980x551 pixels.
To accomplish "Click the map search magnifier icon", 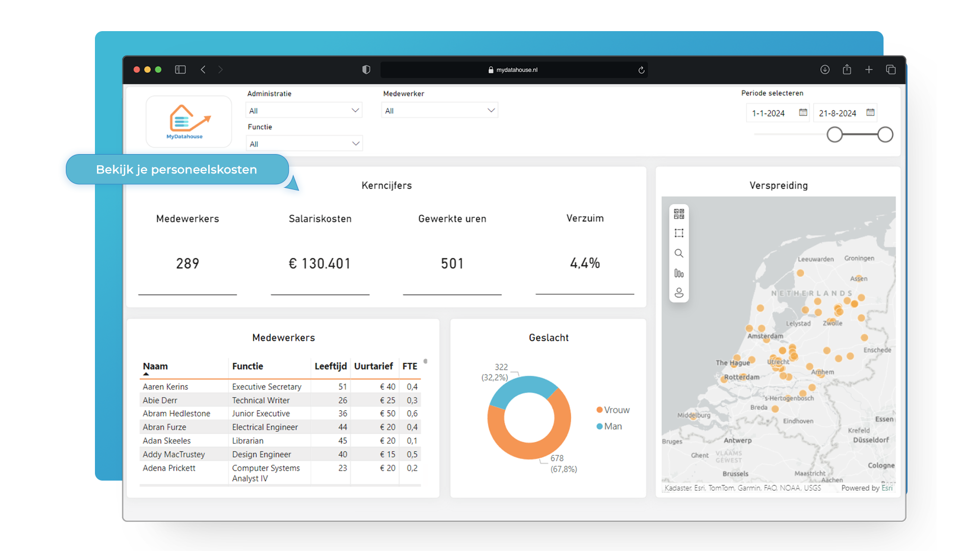I will (679, 254).
